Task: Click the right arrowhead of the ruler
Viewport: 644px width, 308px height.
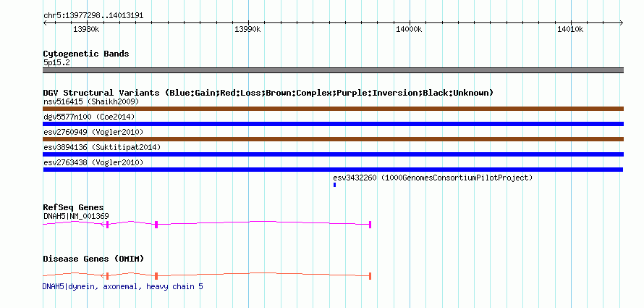Action: [x=621, y=22]
